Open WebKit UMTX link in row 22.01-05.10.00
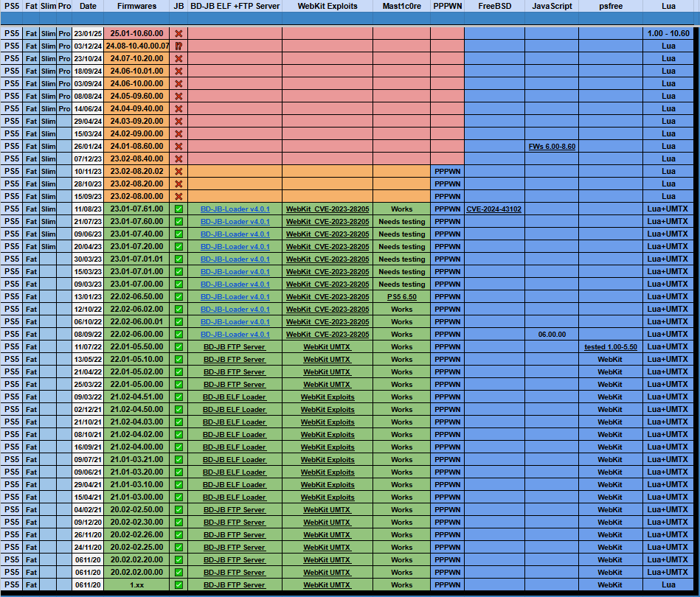The image size is (700, 597). pyautogui.click(x=328, y=359)
